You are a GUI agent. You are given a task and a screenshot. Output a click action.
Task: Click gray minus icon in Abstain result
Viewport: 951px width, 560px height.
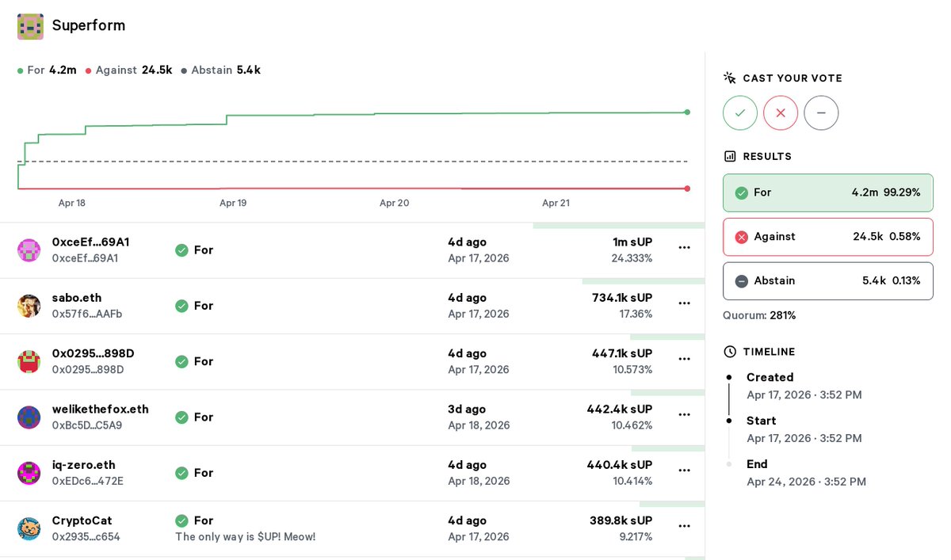(742, 281)
